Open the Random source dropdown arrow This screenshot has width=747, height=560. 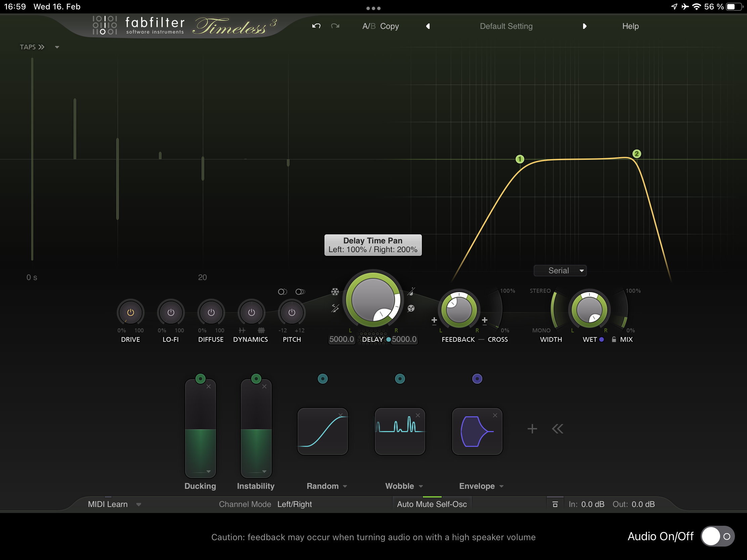click(x=345, y=486)
